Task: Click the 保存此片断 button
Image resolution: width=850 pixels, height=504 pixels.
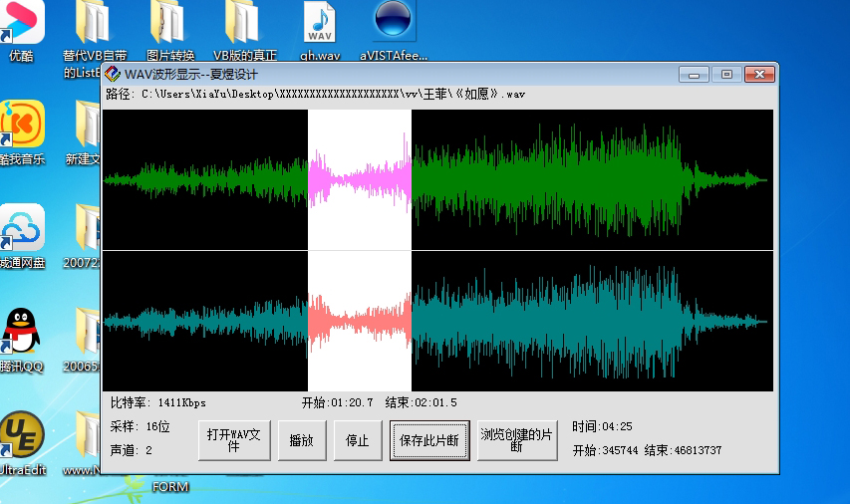Action: (428, 440)
